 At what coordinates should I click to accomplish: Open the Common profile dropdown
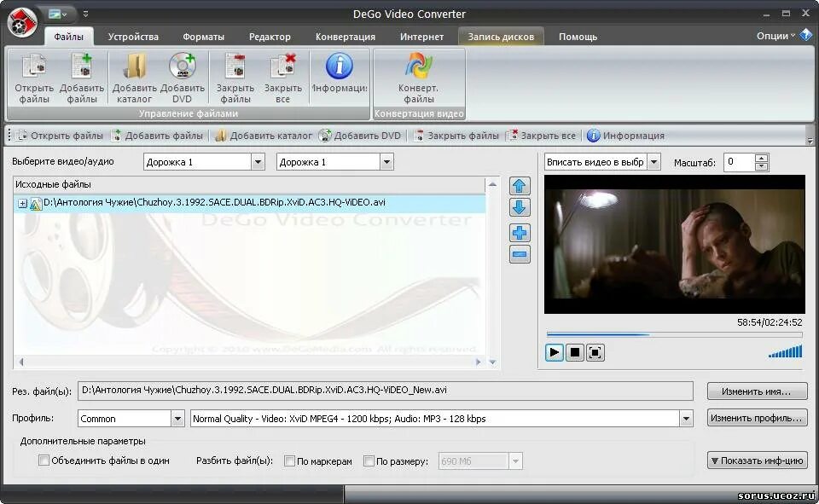coord(177,419)
